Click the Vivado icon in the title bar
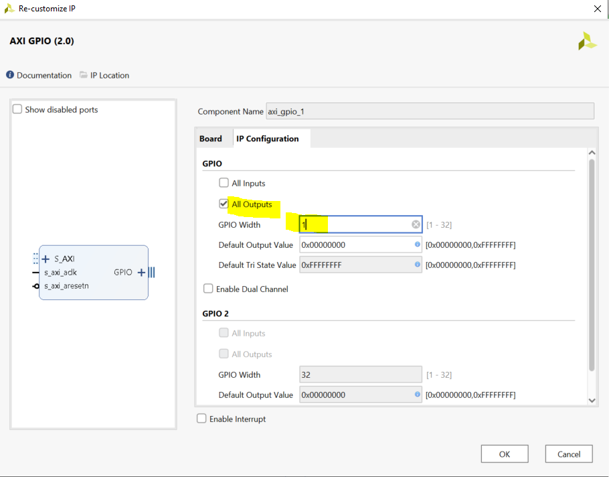 (x=9, y=8)
